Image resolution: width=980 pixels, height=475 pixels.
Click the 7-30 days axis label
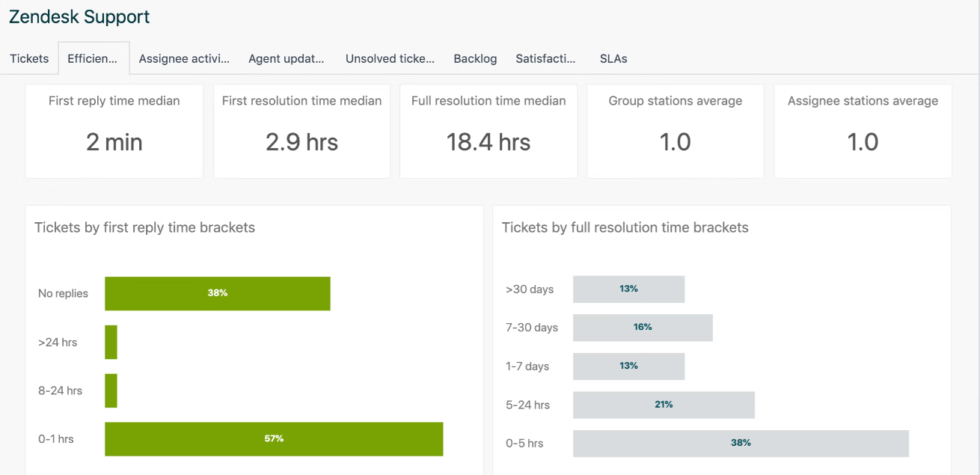click(x=532, y=328)
